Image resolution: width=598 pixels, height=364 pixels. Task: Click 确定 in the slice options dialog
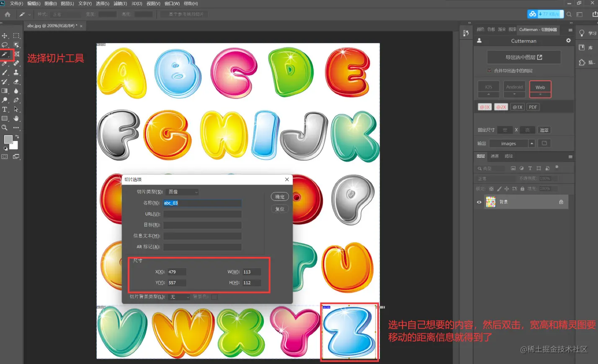click(x=280, y=197)
